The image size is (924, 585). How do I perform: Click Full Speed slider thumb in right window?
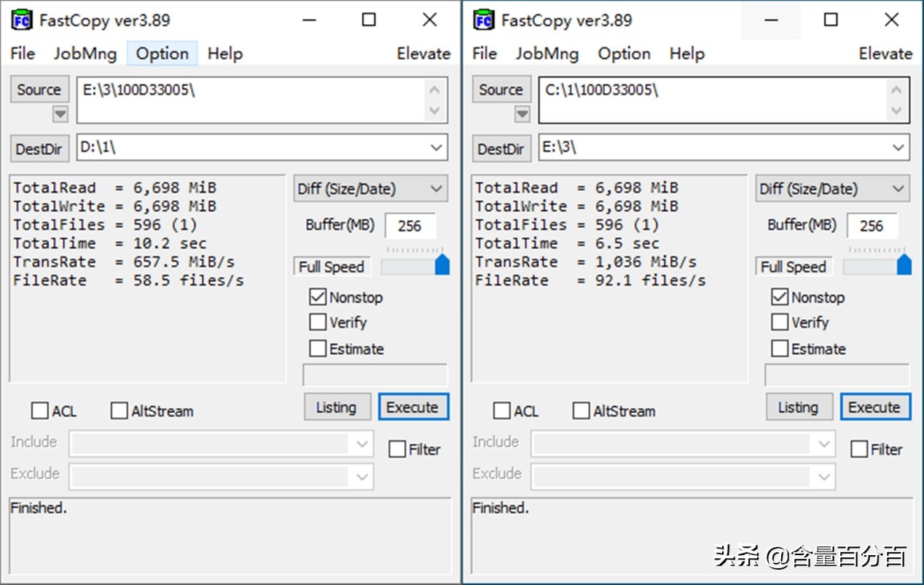904,264
